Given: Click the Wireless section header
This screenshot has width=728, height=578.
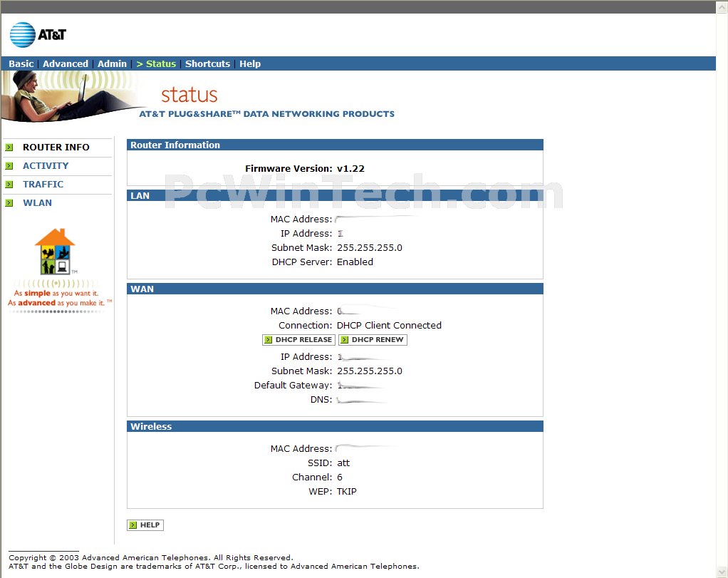Looking at the screenshot, I should point(335,426).
